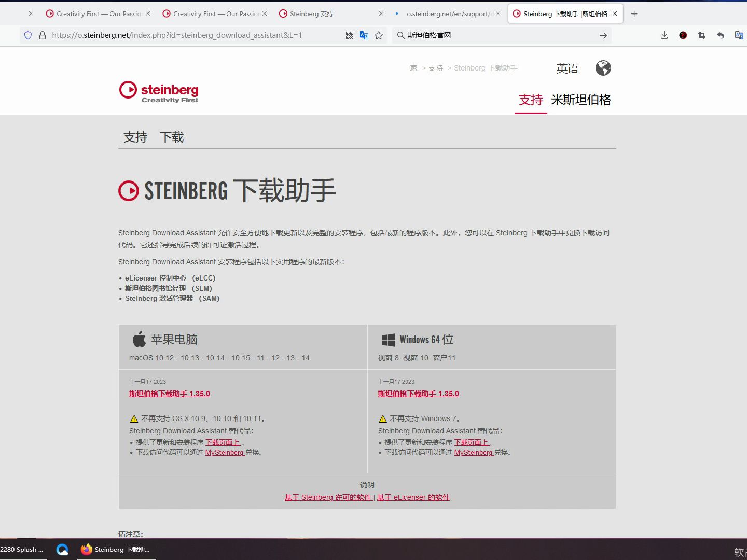The width and height of the screenshot is (747, 560).
Task: Click the Steinberg logo in page header
Action: pyautogui.click(x=159, y=92)
